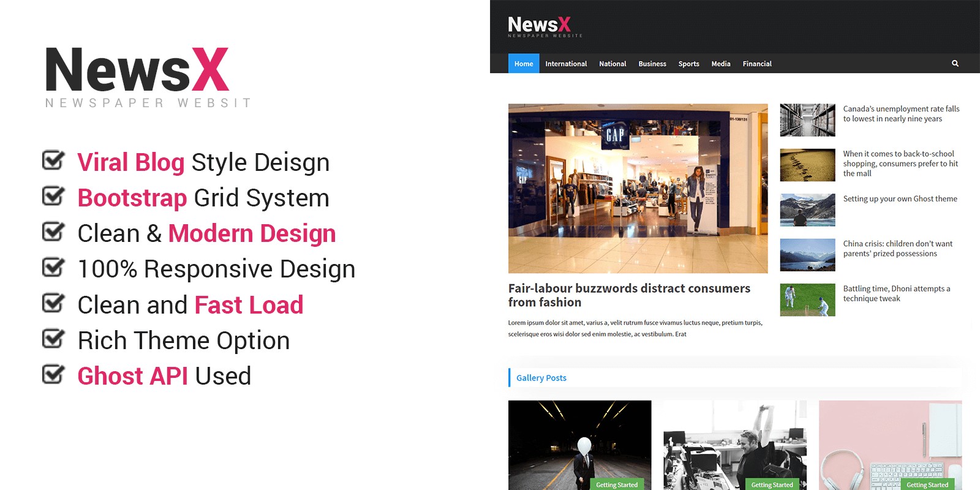Viewport: 980px width, 490px height.
Task: Read Canada's unemployment rate article
Action: click(901, 114)
